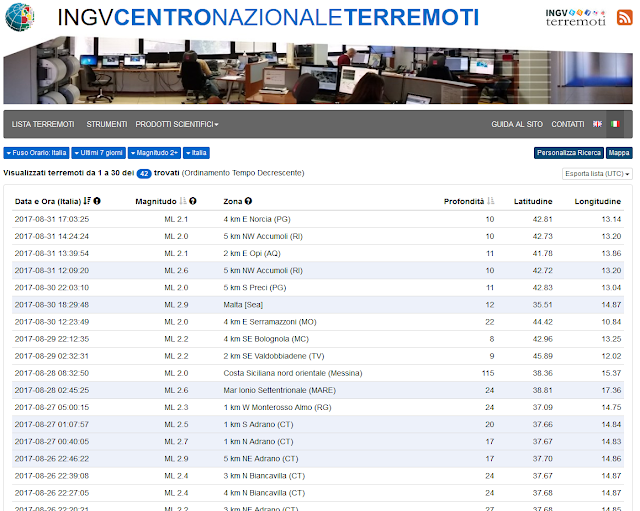This screenshot has height=511, width=640.
Task: Click the Mappa button
Action: [619, 153]
